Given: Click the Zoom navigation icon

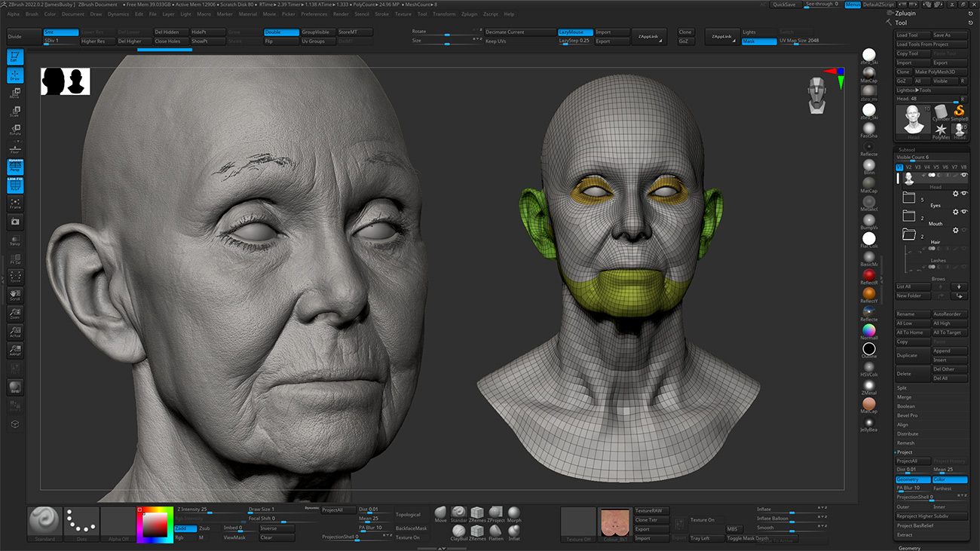Looking at the screenshot, I should pyautogui.click(x=15, y=314).
